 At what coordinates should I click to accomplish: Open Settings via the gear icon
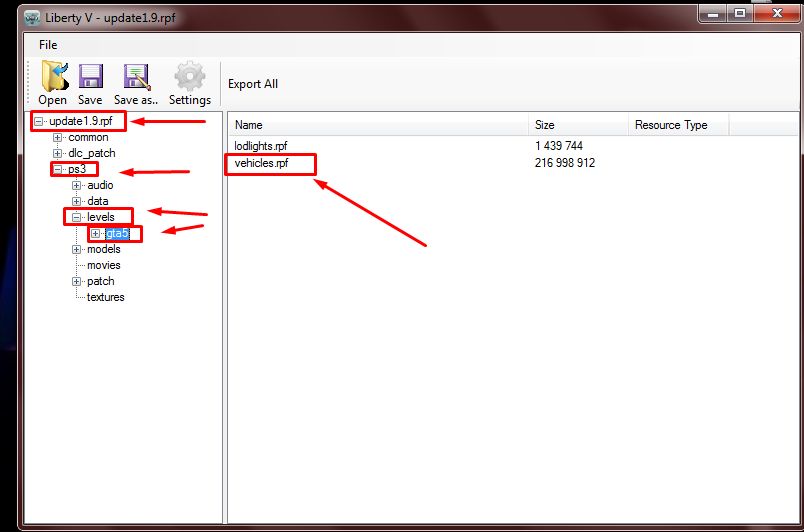(190, 77)
